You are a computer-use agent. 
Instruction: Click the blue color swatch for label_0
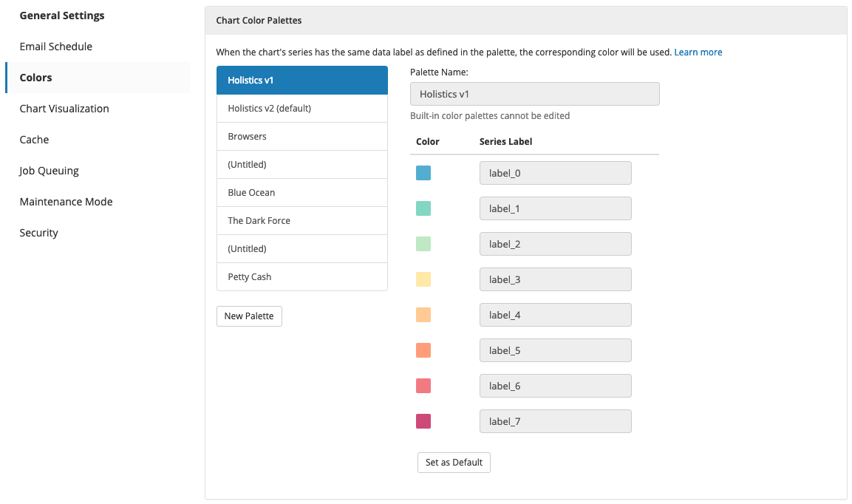[x=423, y=173]
